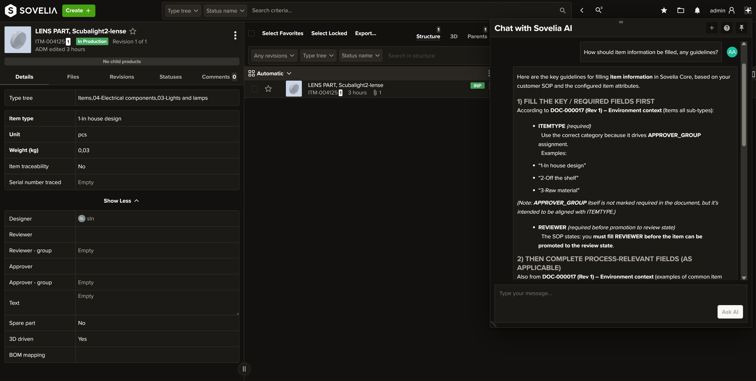Expand the Automatic view dropdown

(x=289, y=73)
